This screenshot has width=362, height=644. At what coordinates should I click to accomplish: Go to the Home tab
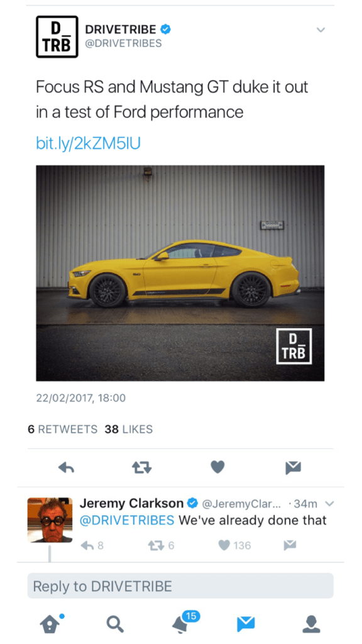pos(52,623)
